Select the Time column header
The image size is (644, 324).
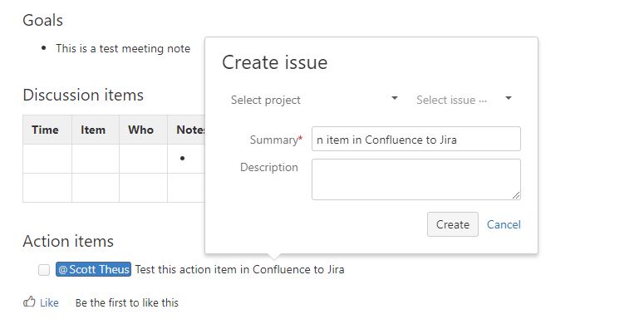click(x=45, y=130)
